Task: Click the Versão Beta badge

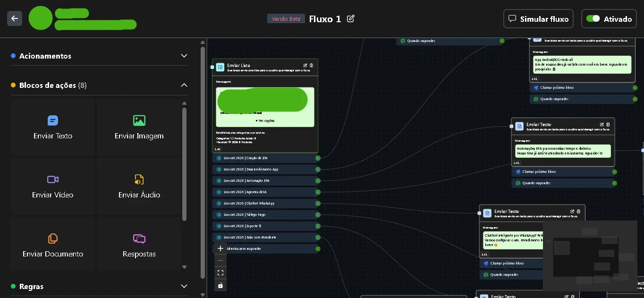Action: [x=286, y=19]
